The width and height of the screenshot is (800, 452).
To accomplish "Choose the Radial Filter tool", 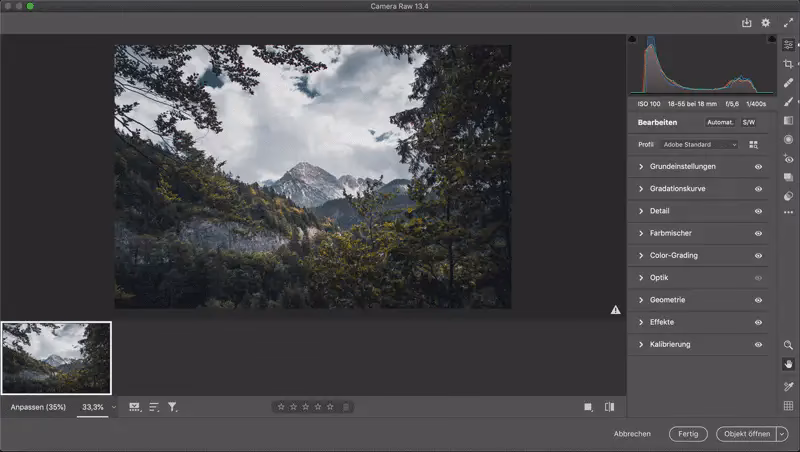I will (788, 140).
